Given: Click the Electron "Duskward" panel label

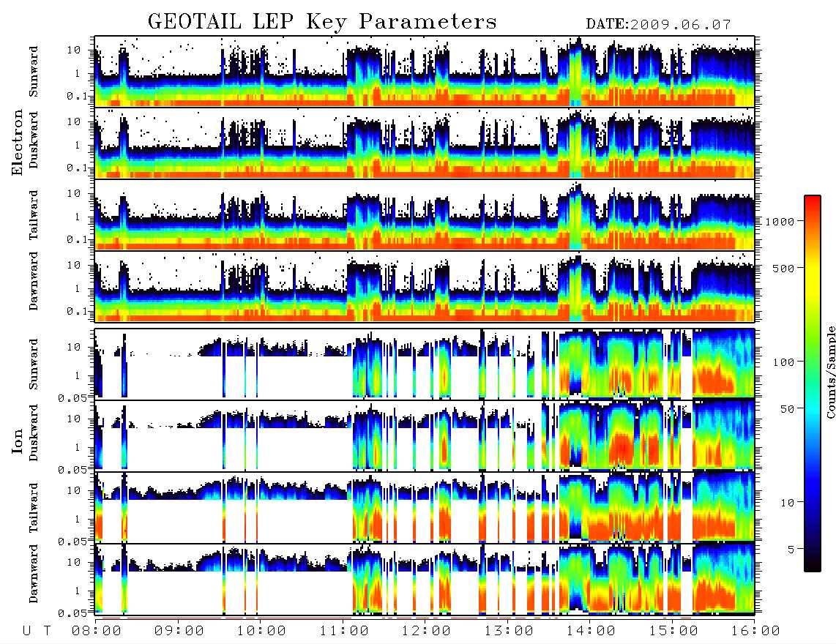Looking at the screenshot, I should tap(34, 141).
